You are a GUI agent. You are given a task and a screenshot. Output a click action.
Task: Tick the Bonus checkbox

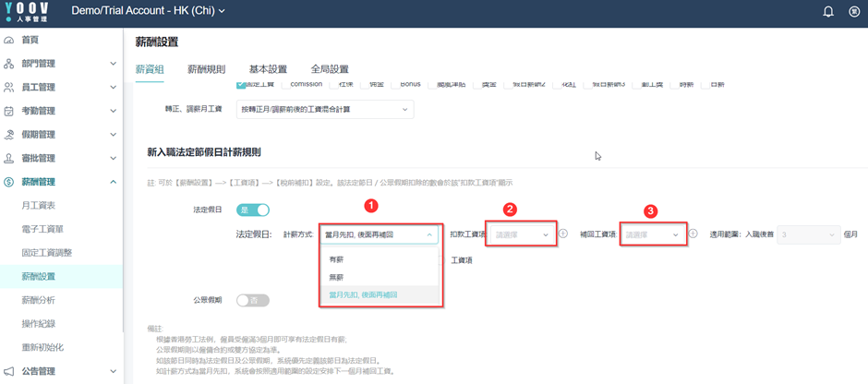coord(394,85)
